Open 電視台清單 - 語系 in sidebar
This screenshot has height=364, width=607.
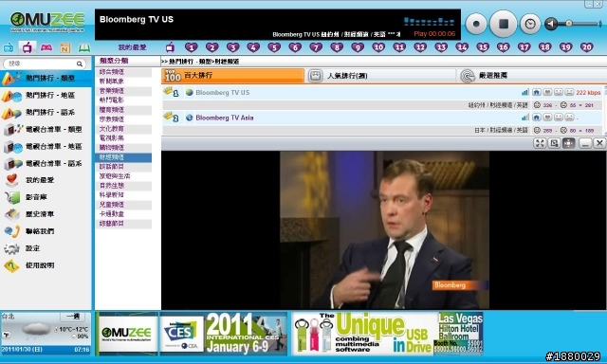[46, 163]
